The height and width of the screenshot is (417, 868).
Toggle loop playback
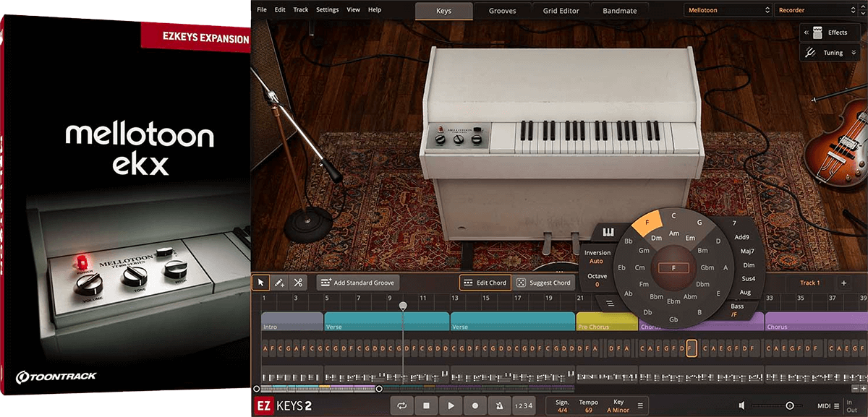(x=401, y=405)
